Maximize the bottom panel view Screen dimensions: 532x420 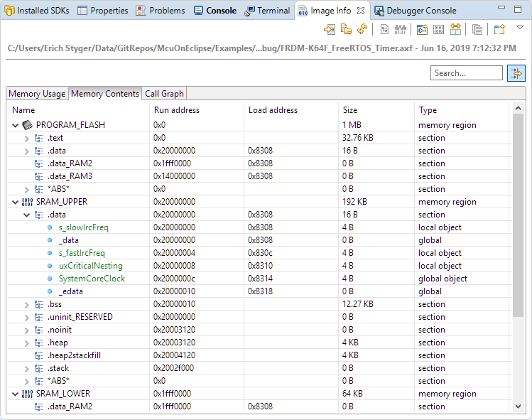pos(517,9)
